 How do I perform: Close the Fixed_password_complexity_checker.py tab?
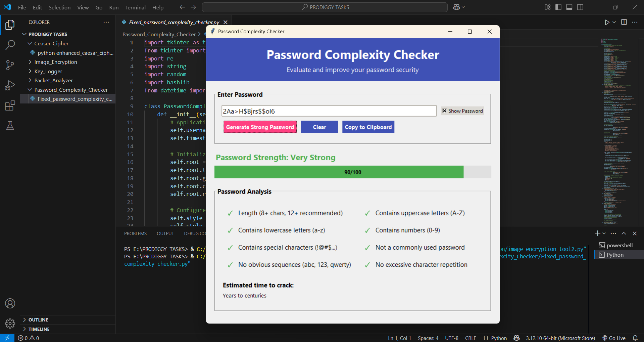coord(226,22)
